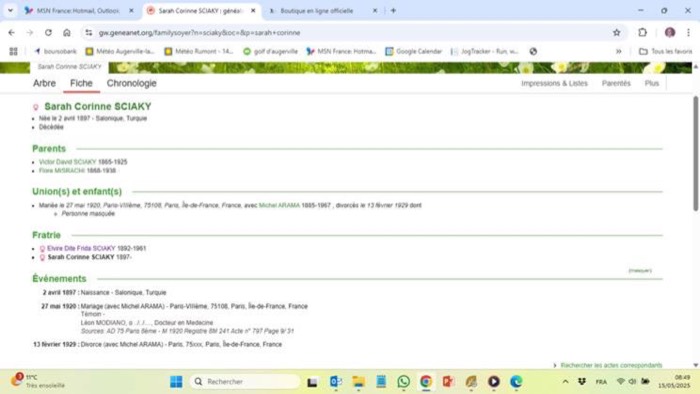
Task: Open Michel ARAMA's profile link
Action: click(x=279, y=205)
